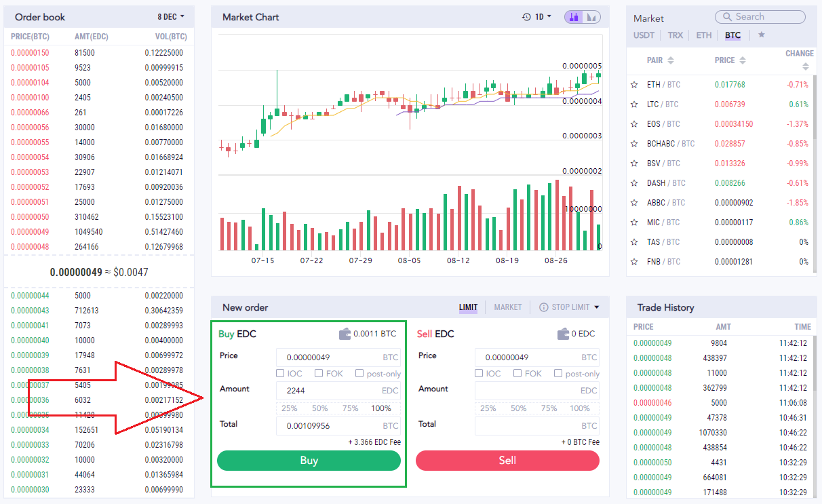This screenshot has height=504, width=822.
Task: Select the BTC market tab
Action: [x=732, y=35]
